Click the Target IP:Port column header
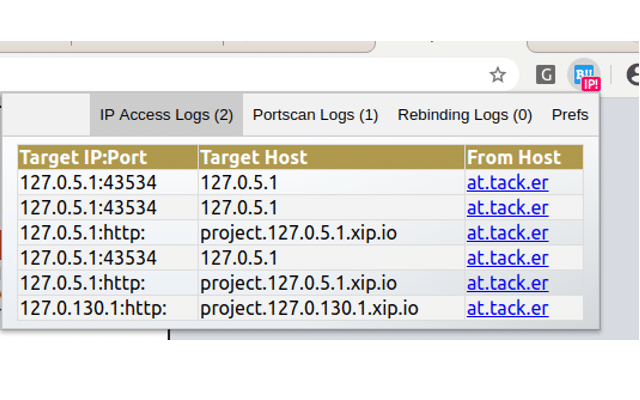The width and height of the screenshot is (640, 400). coord(108,157)
